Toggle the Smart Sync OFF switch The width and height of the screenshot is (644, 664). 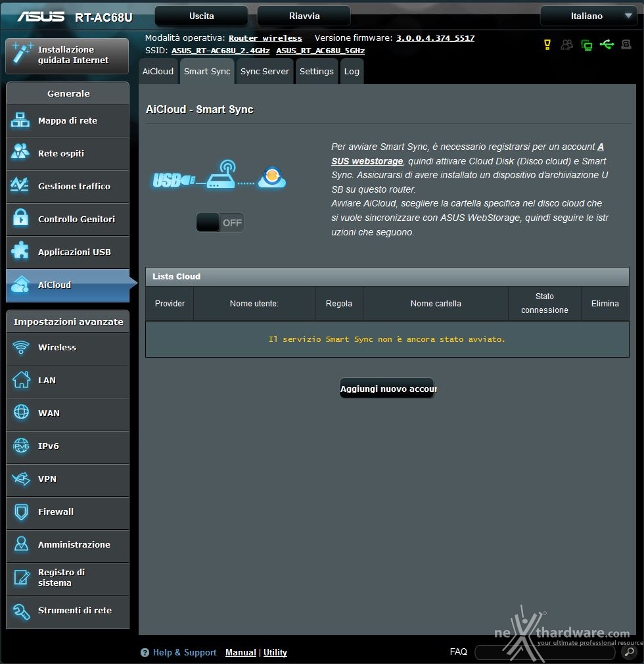pyautogui.click(x=219, y=222)
